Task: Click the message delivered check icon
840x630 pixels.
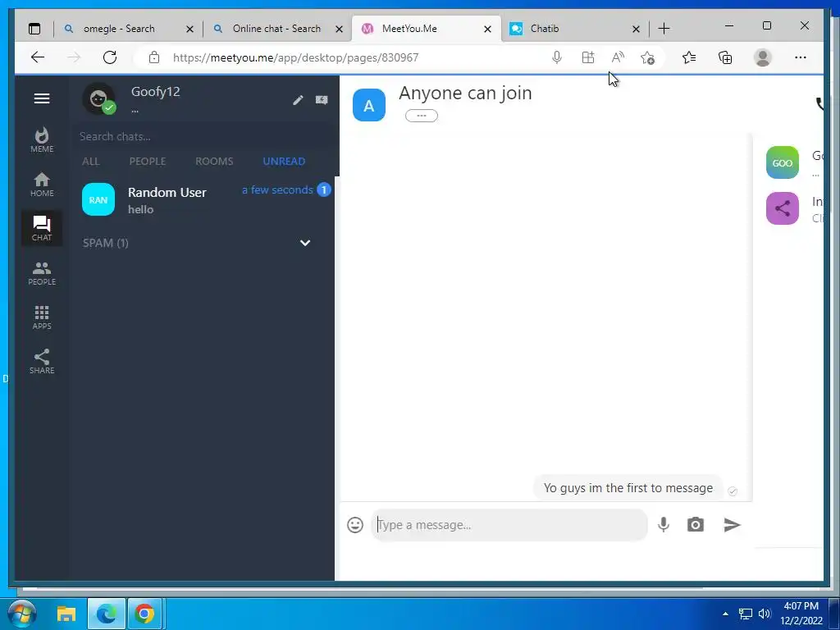Action: [733, 491]
